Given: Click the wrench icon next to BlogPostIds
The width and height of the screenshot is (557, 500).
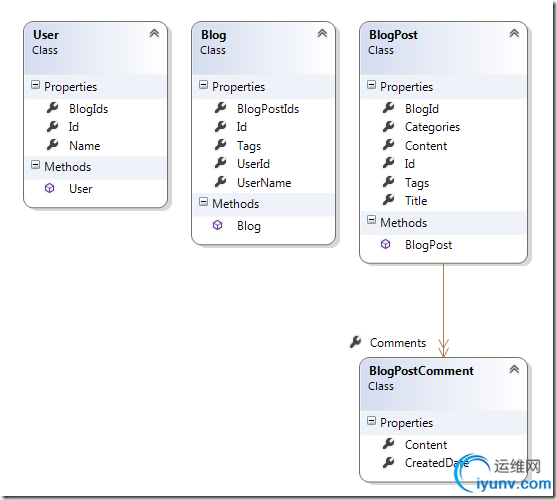Looking at the screenshot, I should pyautogui.click(x=221, y=108).
